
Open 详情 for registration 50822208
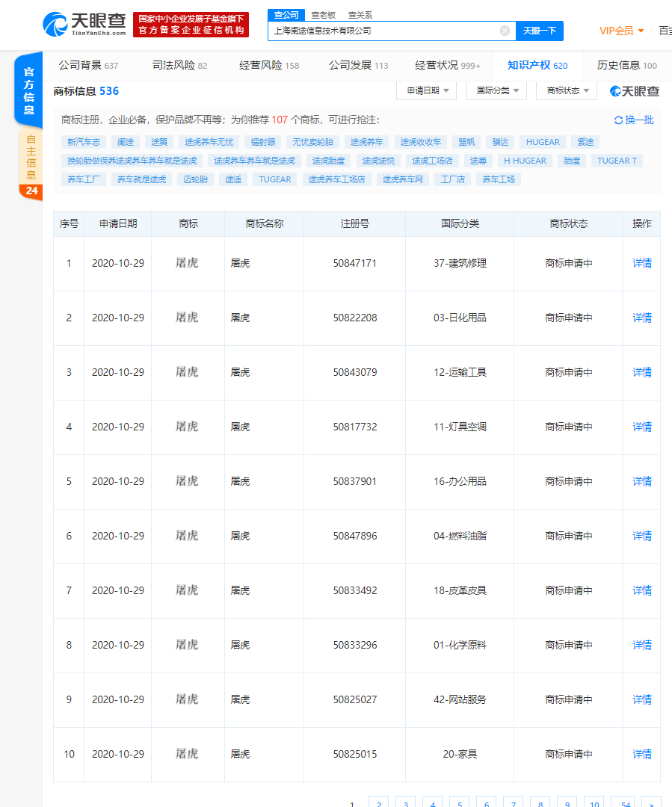tap(641, 318)
